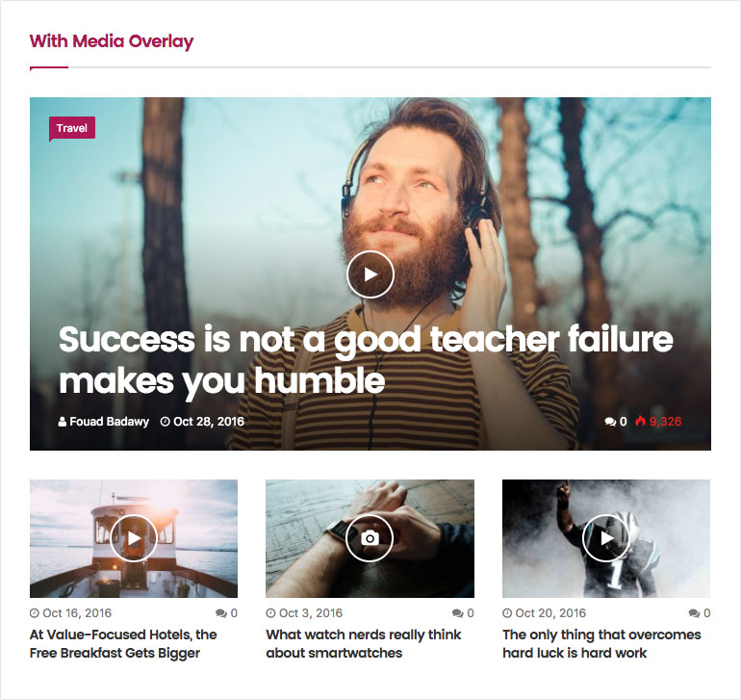Open the 'Success is not a good teacher' headline
Image resolution: width=741 pixels, height=700 pixels.
click(x=366, y=360)
